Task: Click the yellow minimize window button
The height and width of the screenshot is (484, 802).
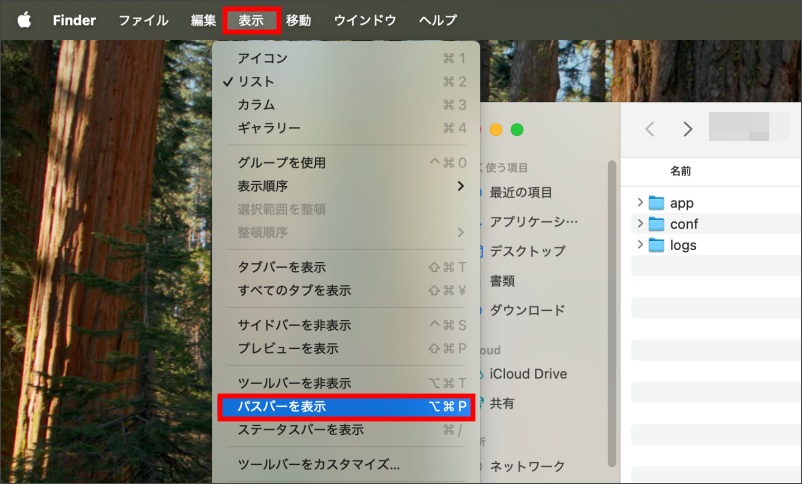Action: (x=496, y=130)
